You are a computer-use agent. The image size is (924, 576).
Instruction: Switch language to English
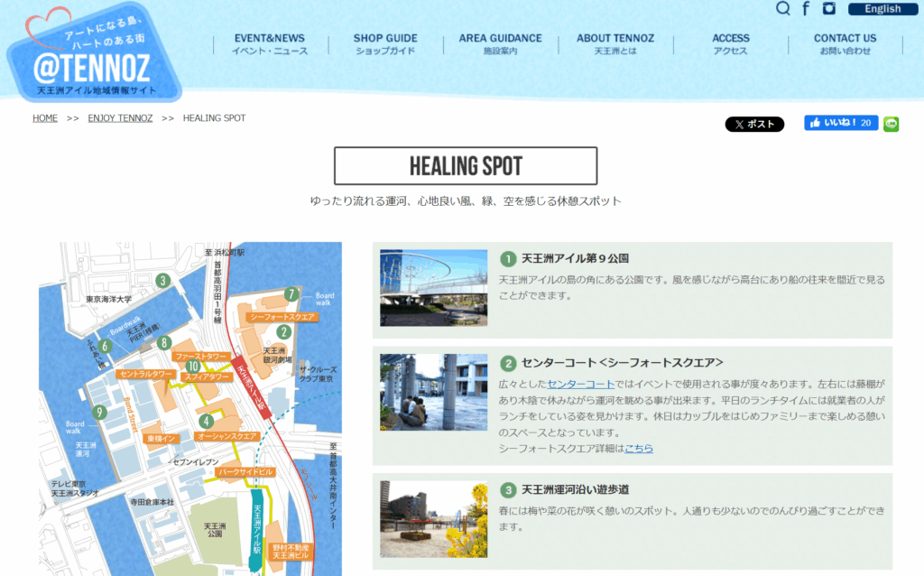tap(882, 9)
